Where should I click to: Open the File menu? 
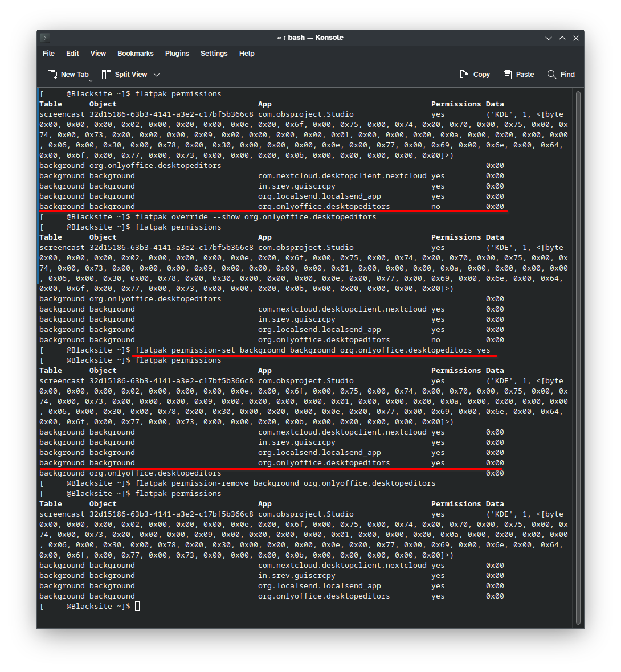[x=48, y=53]
